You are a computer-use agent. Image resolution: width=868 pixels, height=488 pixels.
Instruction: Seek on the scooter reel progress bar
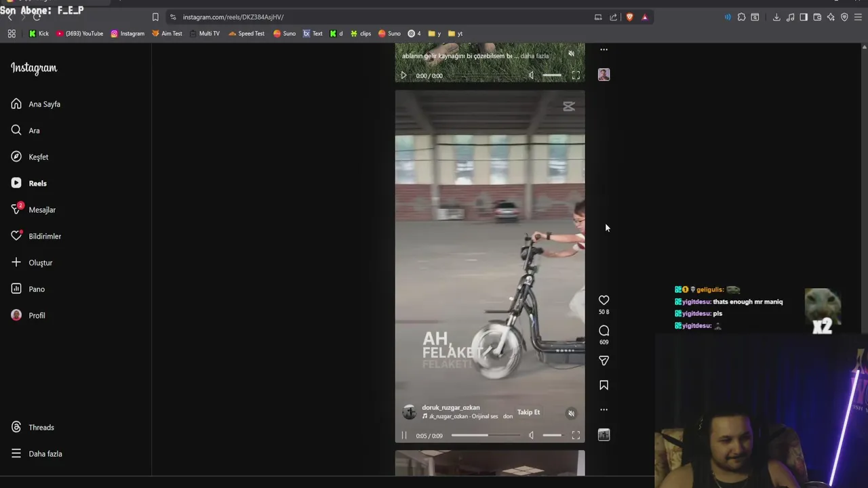(x=485, y=435)
